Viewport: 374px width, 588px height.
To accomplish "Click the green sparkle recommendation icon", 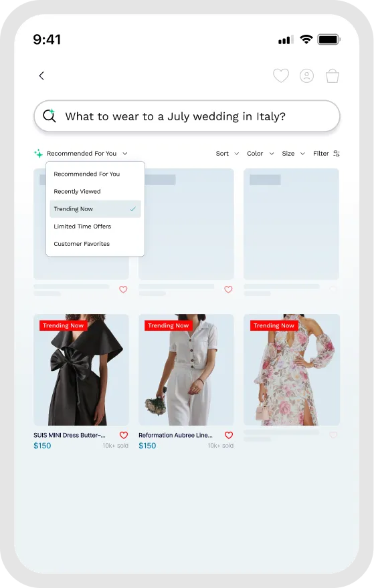I will 38,153.
